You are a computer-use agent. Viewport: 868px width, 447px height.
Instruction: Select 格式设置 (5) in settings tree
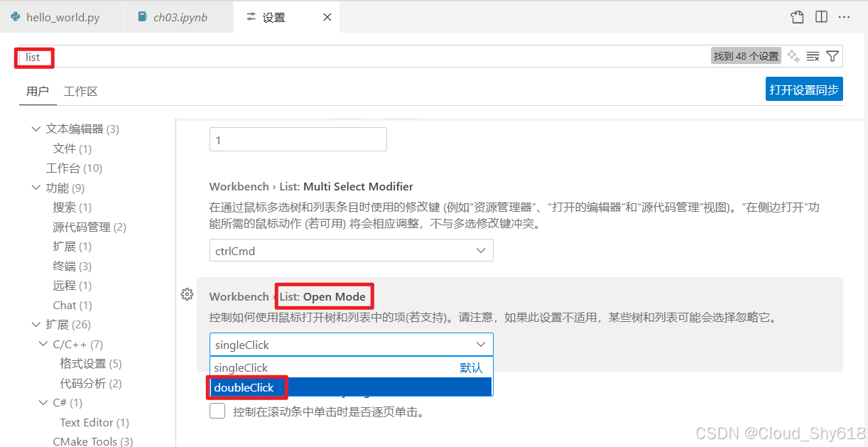(91, 364)
